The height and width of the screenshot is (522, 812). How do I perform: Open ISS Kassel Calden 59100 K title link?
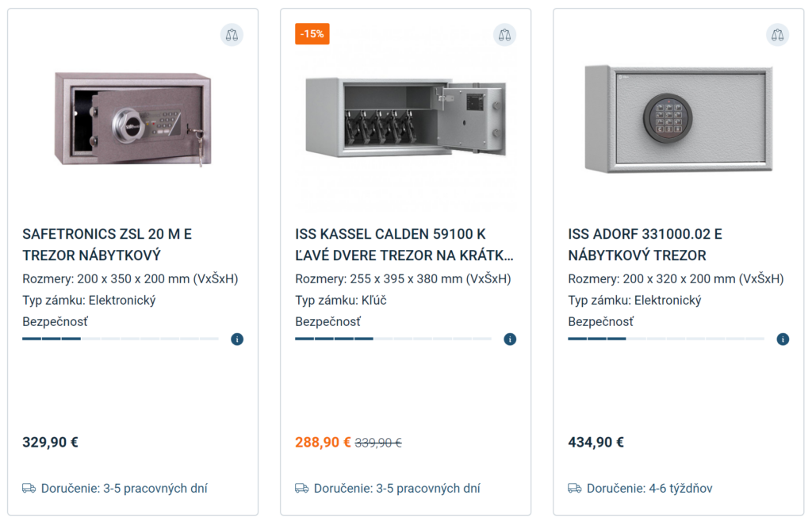tap(404, 245)
